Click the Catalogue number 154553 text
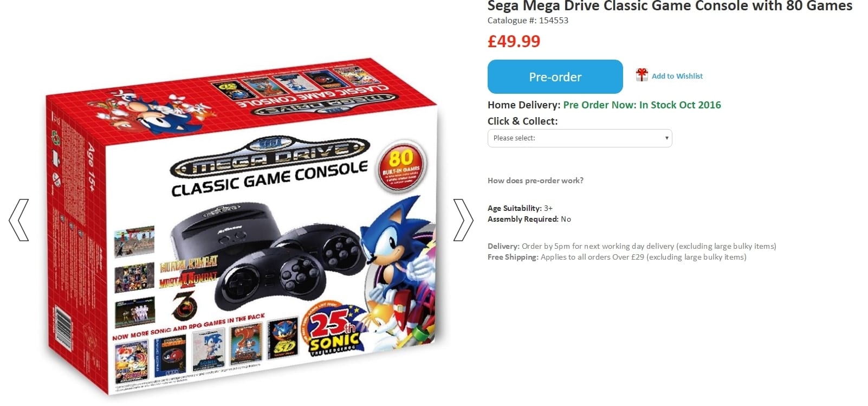The image size is (868, 406). pyautogui.click(x=528, y=21)
